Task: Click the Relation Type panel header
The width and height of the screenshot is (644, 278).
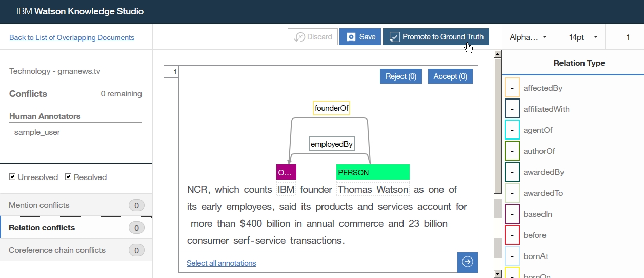Action: coord(579,63)
